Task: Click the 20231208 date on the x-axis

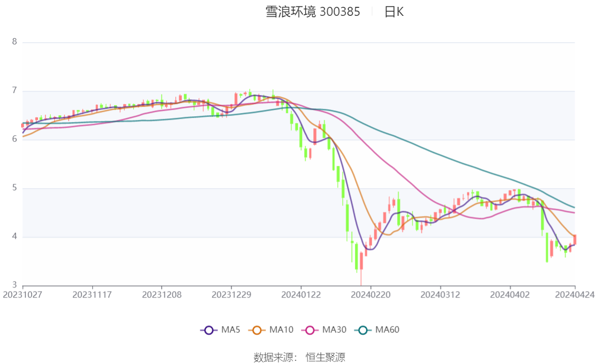Action: click(162, 295)
